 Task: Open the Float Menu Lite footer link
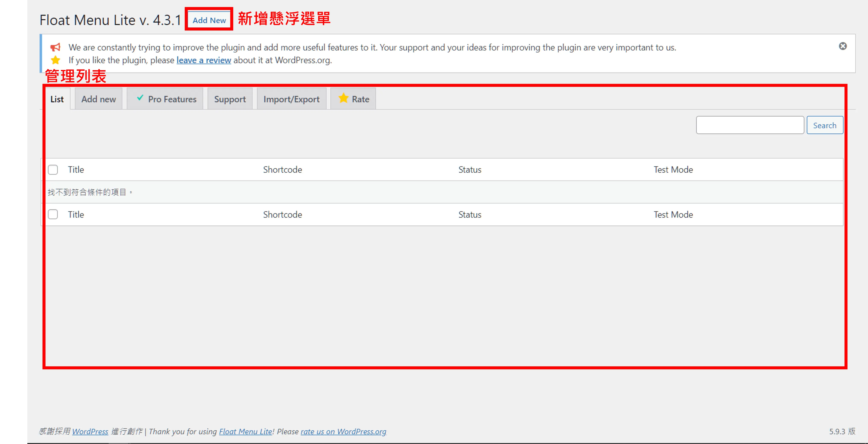click(245, 431)
